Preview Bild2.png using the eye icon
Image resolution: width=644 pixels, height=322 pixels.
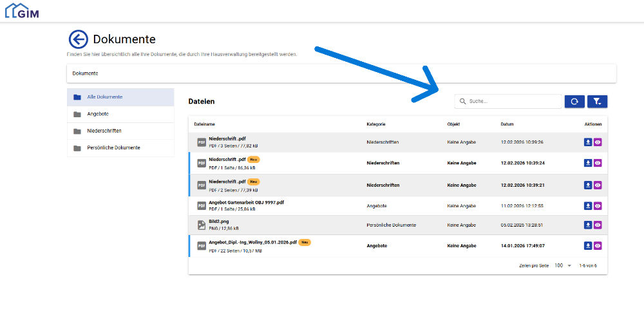tap(598, 225)
